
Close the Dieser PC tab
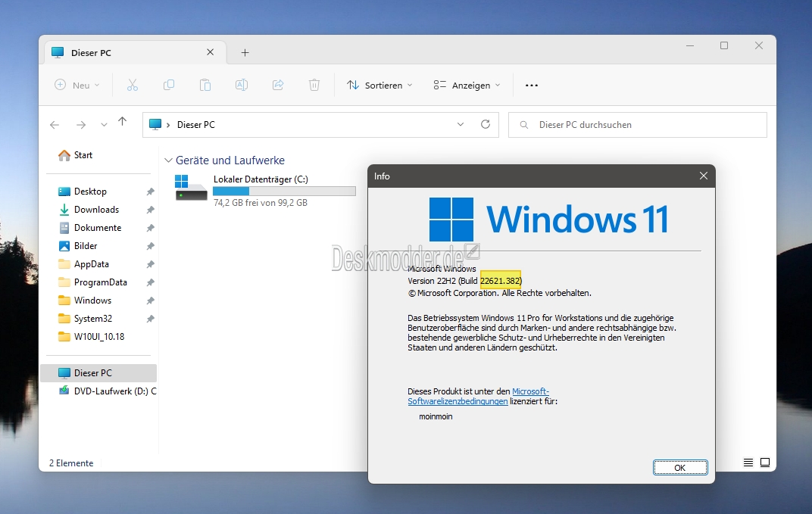pos(211,51)
